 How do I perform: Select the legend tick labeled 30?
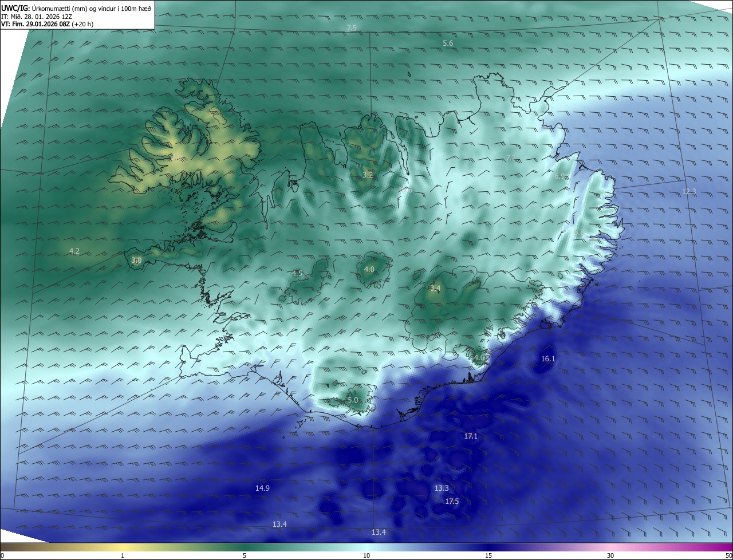(x=610, y=555)
